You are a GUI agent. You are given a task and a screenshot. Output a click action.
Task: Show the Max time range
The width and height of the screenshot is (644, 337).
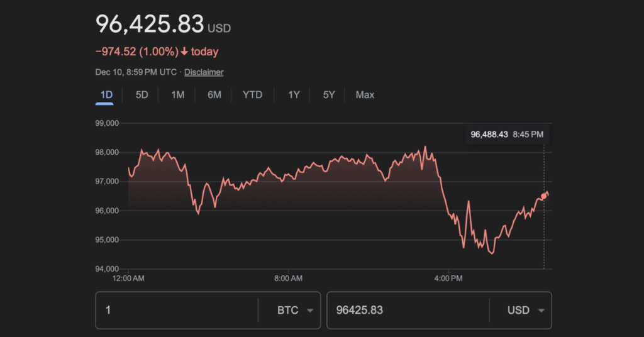tap(365, 95)
